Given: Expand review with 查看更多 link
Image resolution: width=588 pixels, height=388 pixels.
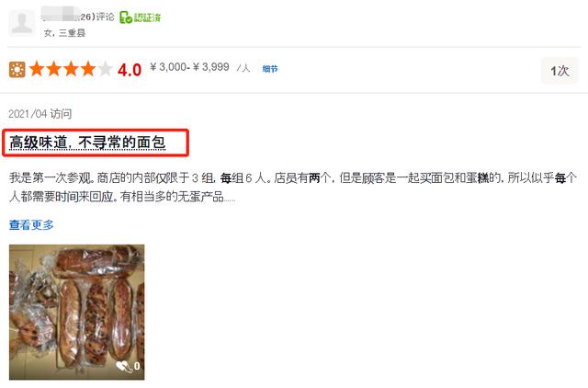Looking at the screenshot, I should (x=31, y=224).
